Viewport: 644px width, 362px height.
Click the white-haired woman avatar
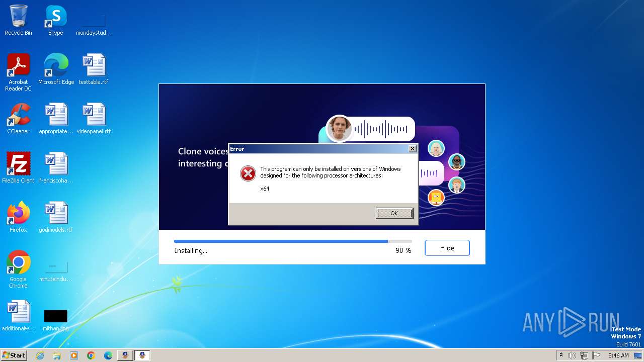point(436,148)
